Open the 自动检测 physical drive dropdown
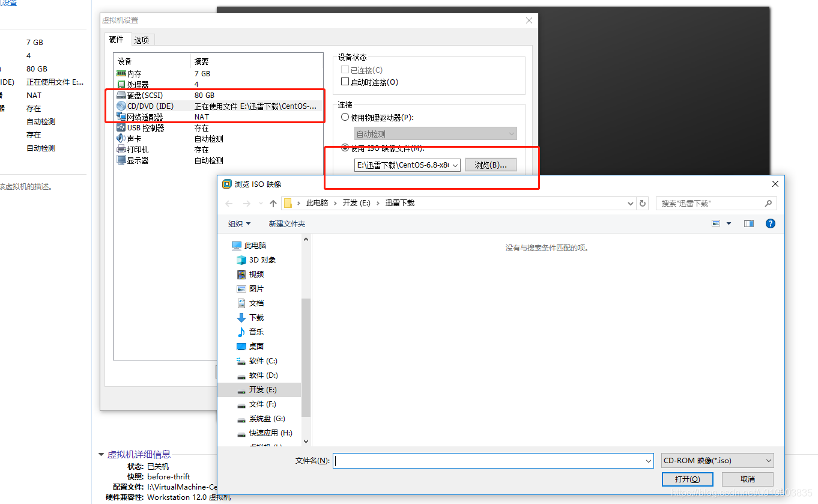 435,134
